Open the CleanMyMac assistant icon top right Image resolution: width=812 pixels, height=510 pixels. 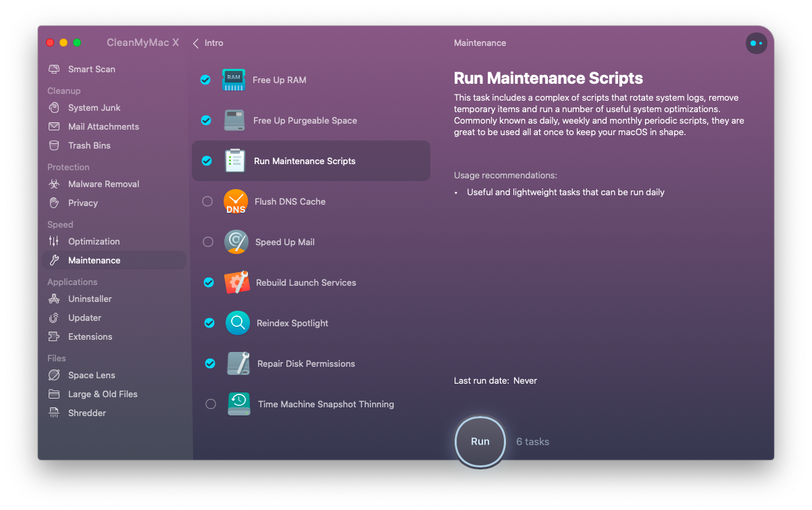pyautogui.click(x=757, y=43)
